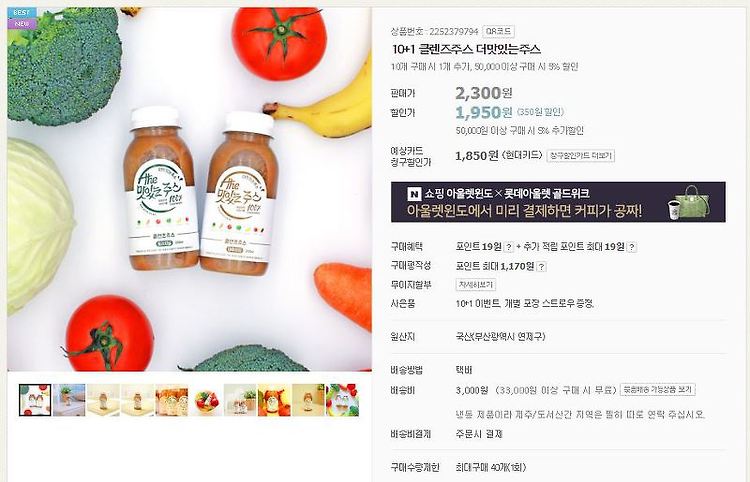Click the Naver N logo in the banner
Viewport: 750px width, 482px height.
point(414,194)
